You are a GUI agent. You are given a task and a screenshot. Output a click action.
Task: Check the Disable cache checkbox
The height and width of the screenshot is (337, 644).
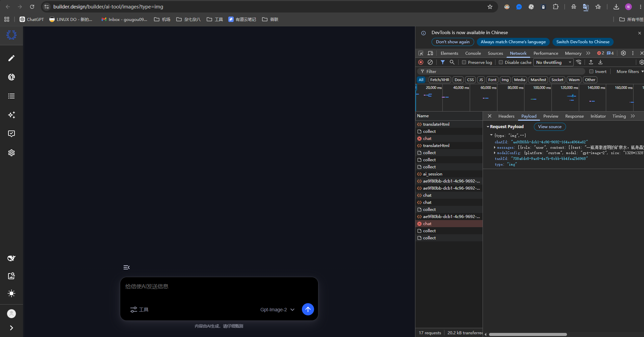(x=501, y=62)
